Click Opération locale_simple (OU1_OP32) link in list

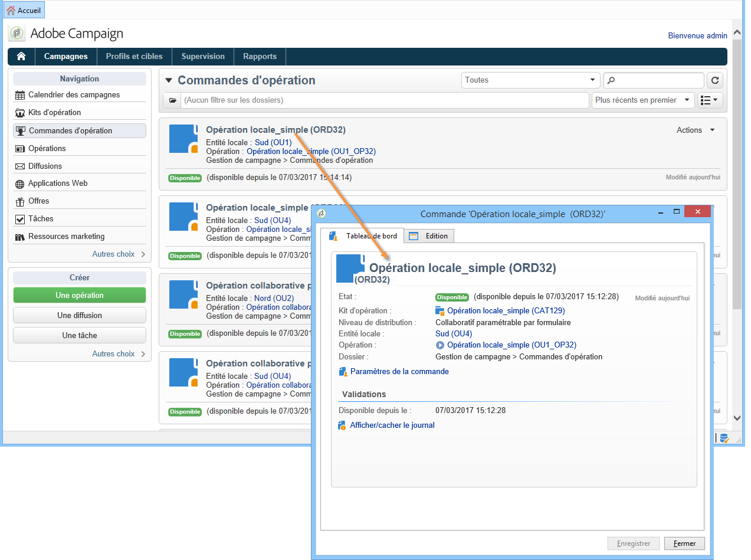click(311, 152)
